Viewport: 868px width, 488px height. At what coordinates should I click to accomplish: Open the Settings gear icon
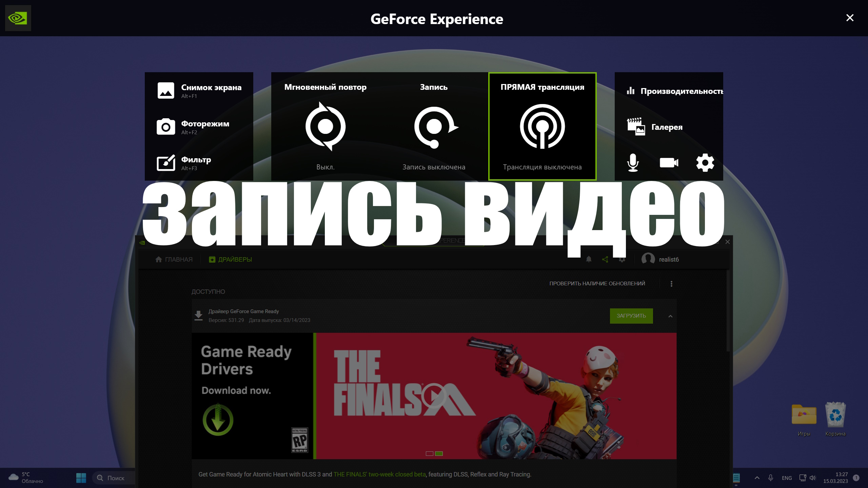click(705, 162)
